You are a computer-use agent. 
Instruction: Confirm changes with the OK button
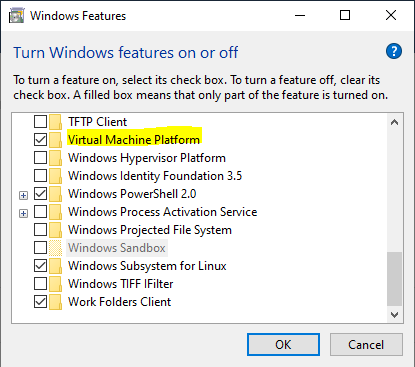pos(283,345)
